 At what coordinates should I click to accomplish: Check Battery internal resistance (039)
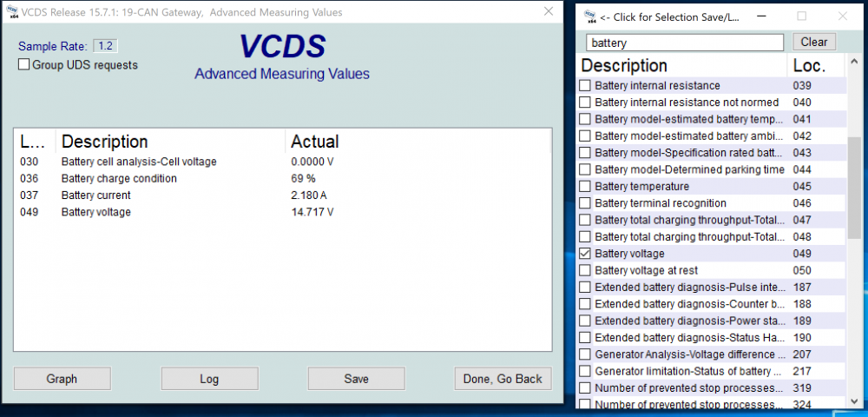coord(585,85)
